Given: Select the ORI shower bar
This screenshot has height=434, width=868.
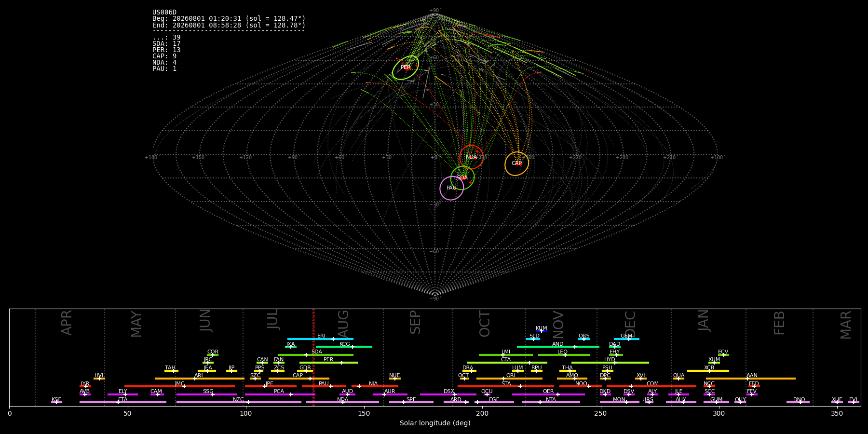Looking at the screenshot, I should [x=509, y=379].
